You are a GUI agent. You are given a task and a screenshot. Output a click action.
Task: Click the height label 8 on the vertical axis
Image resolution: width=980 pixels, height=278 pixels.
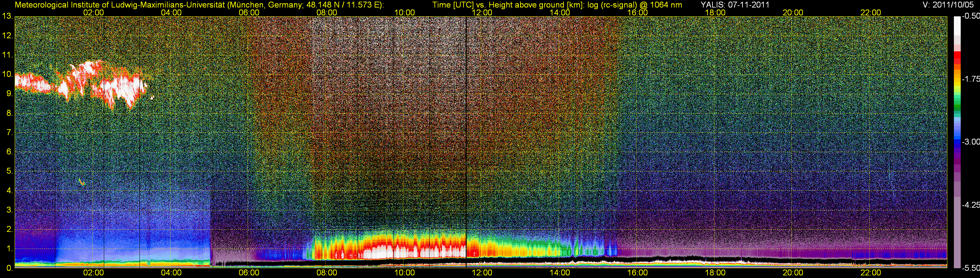(9, 113)
